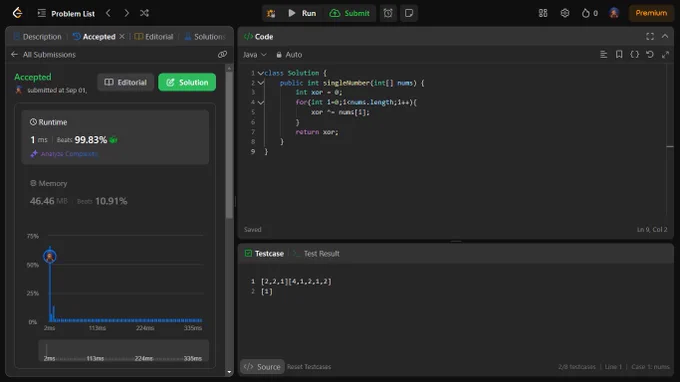Viewport: 680px width, 382px height.
Task: Open settings gear in top bar
Action: 565,13
